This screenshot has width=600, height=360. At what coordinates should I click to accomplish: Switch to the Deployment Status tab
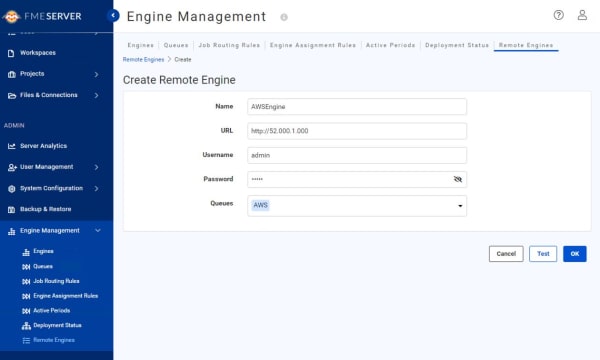coord(457,45)
